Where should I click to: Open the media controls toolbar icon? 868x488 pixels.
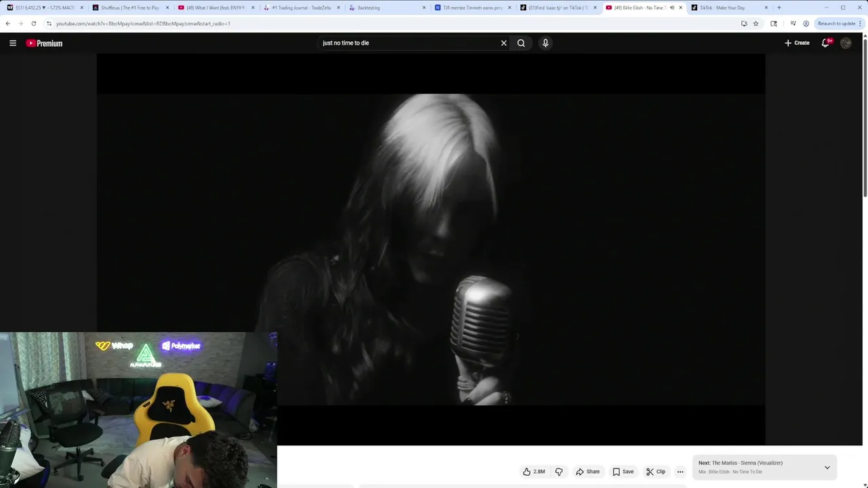[793, 23]
